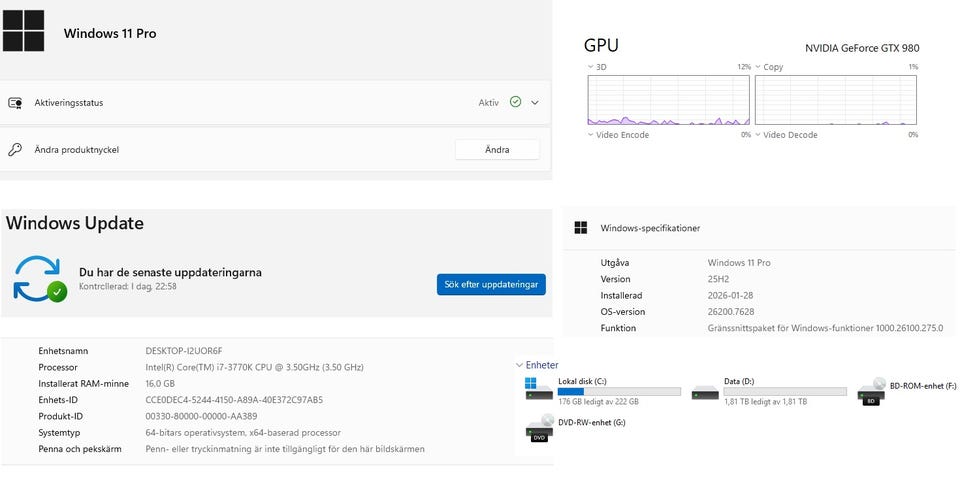
Task: Click the Windows-specifikationer logo icon
Action: 580,228
